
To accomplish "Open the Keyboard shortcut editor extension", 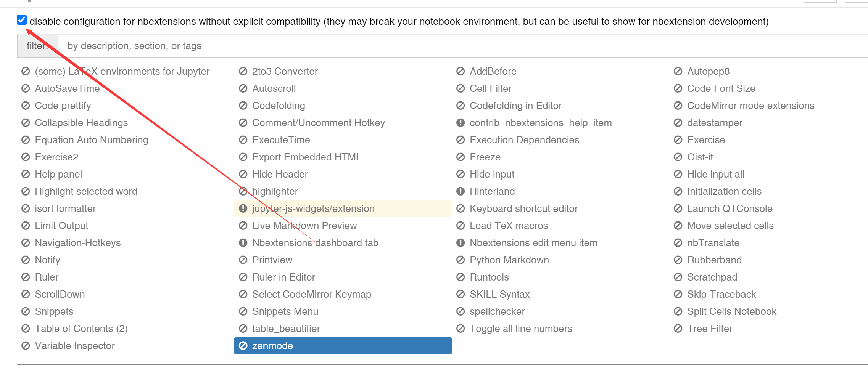I will [x=523, y=208].
